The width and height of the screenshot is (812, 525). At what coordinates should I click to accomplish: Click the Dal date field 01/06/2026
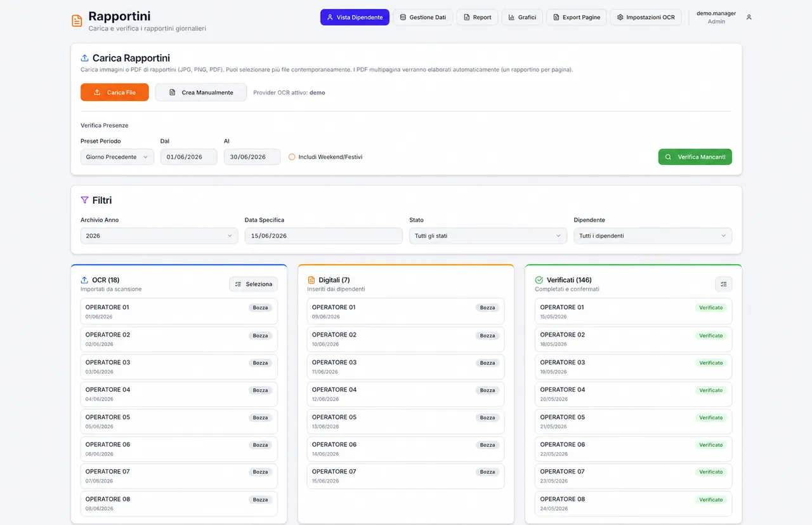(x=189, y=157)
